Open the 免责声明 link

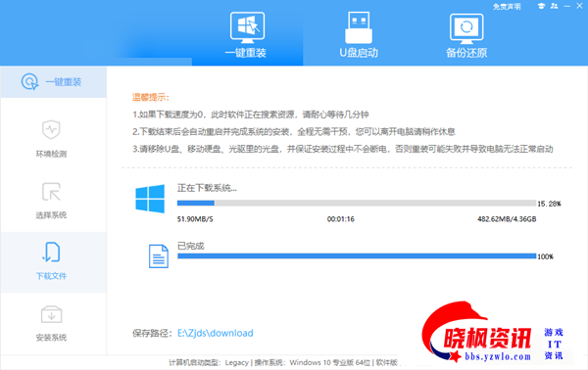pyautogui.click(x=507, y=7)
